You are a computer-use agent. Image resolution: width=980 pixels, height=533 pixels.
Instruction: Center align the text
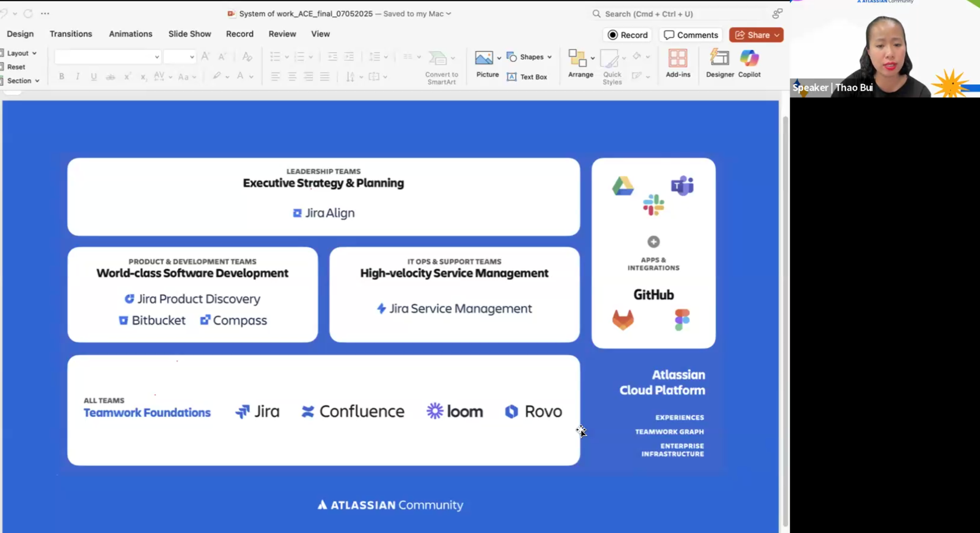point(292,77)
